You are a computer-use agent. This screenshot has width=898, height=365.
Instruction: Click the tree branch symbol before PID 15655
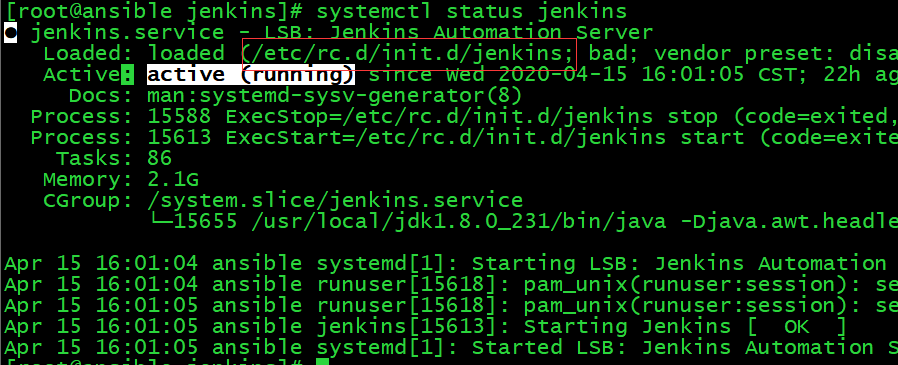tap(160, 221)
